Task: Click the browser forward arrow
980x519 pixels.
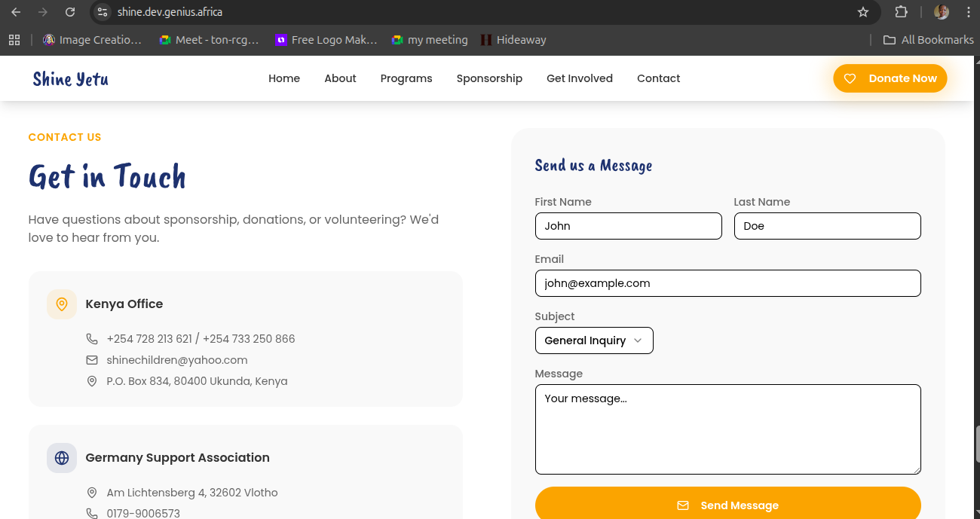Action: pos(43,12)
